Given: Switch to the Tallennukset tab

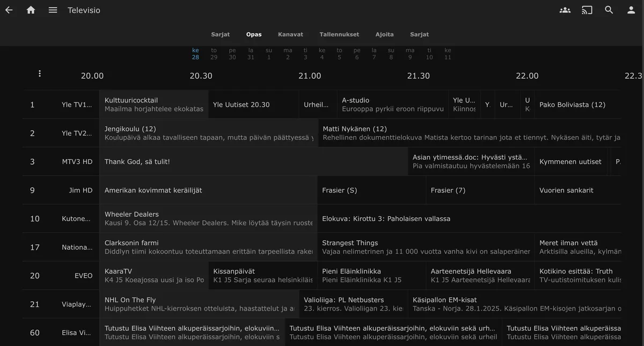Looking at the screenshot, I should [339, 34].
